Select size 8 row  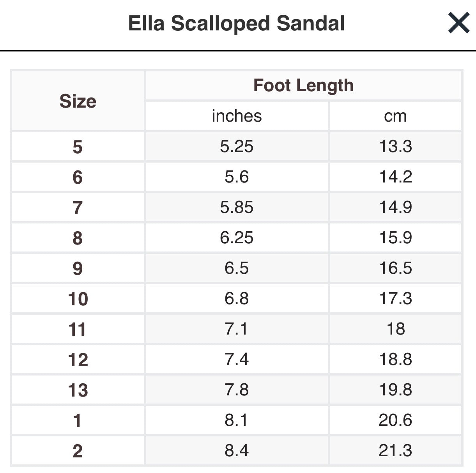click(x=78, y=237)
